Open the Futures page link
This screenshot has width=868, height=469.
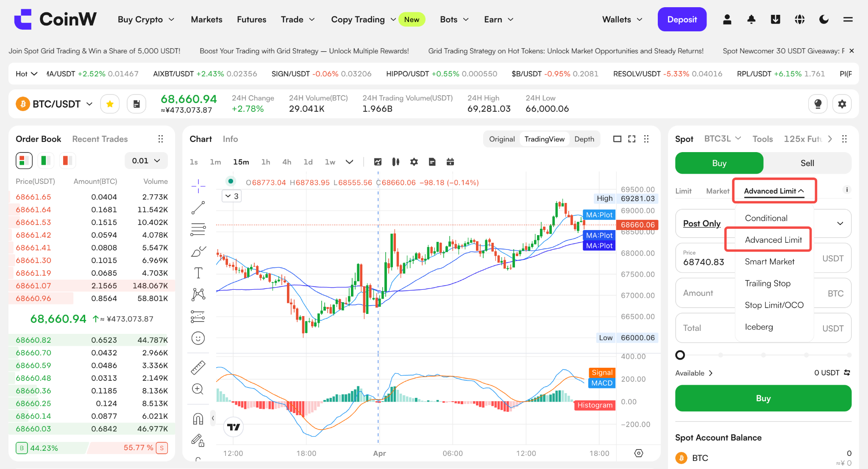tap(251, 19)
